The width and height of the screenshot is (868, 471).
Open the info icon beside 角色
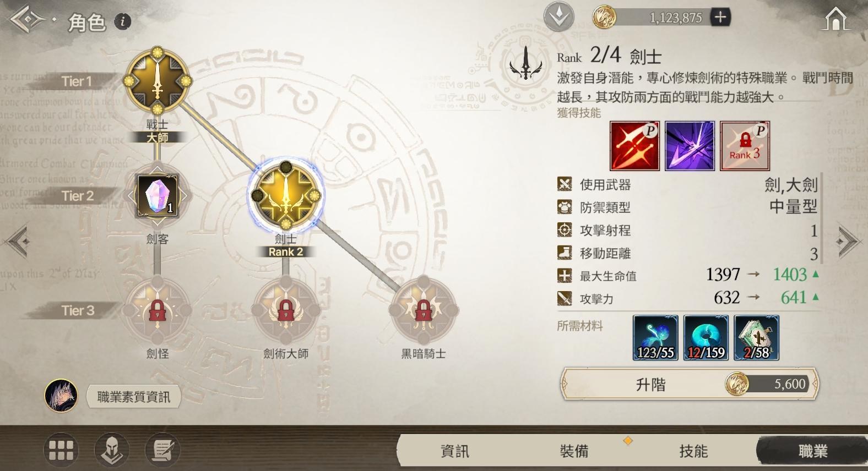coord(122,21)
